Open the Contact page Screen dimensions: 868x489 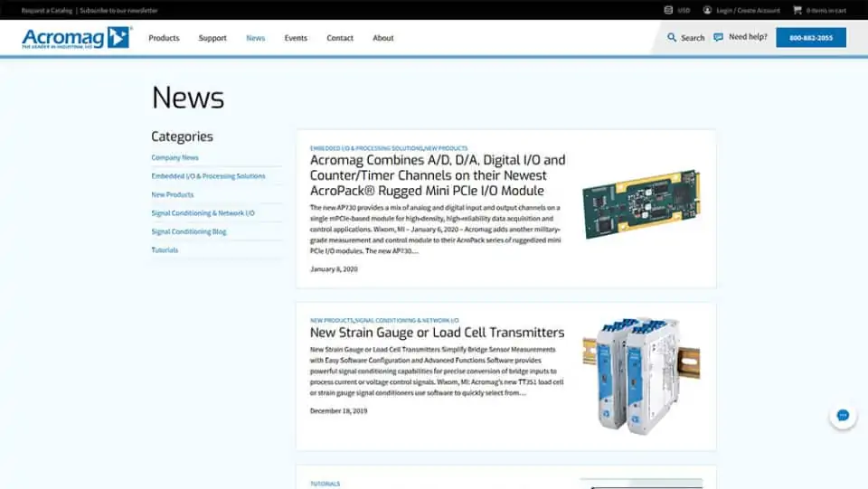[x=340, y=38]
